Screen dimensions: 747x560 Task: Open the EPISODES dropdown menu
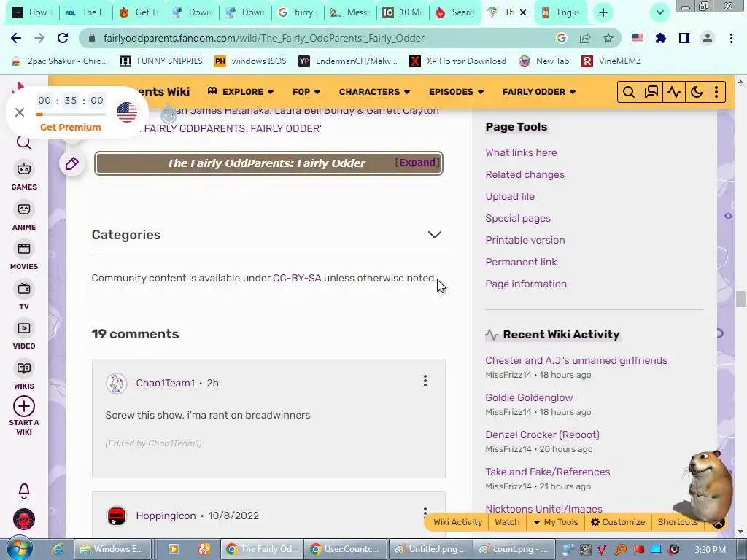click(457, 92)
